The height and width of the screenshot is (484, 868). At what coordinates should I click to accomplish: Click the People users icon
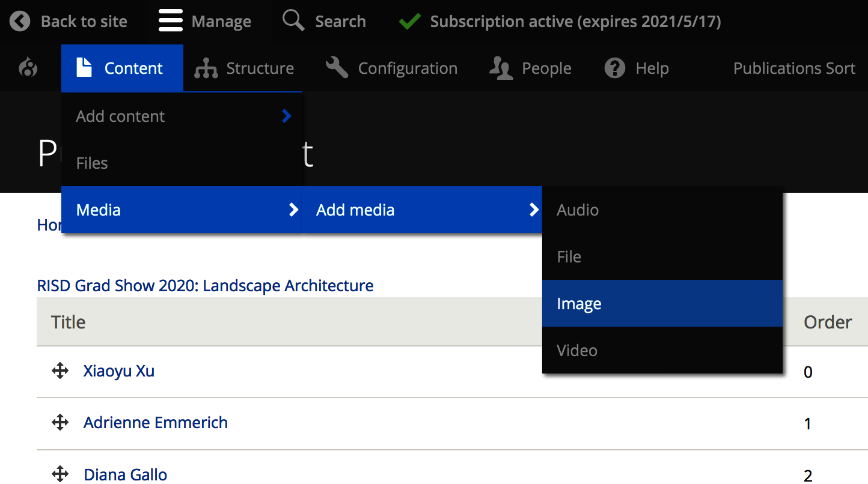(x=501, y=68)
